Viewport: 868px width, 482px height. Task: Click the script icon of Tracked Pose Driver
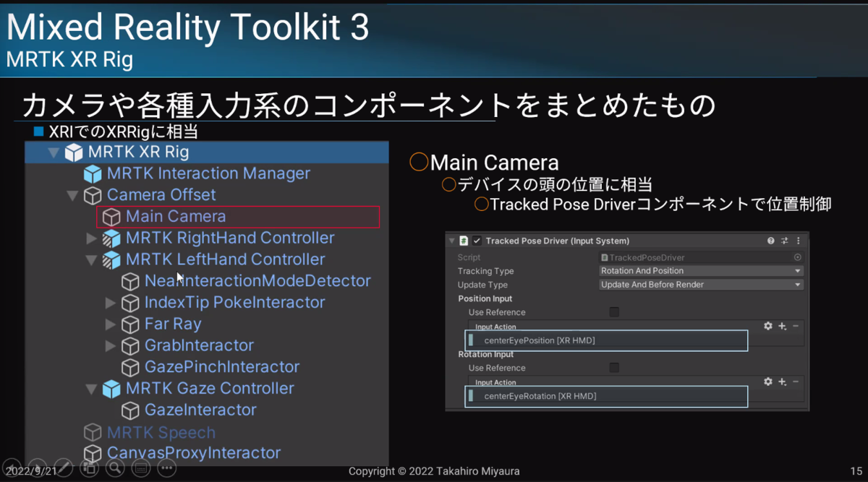pos(464,241)
